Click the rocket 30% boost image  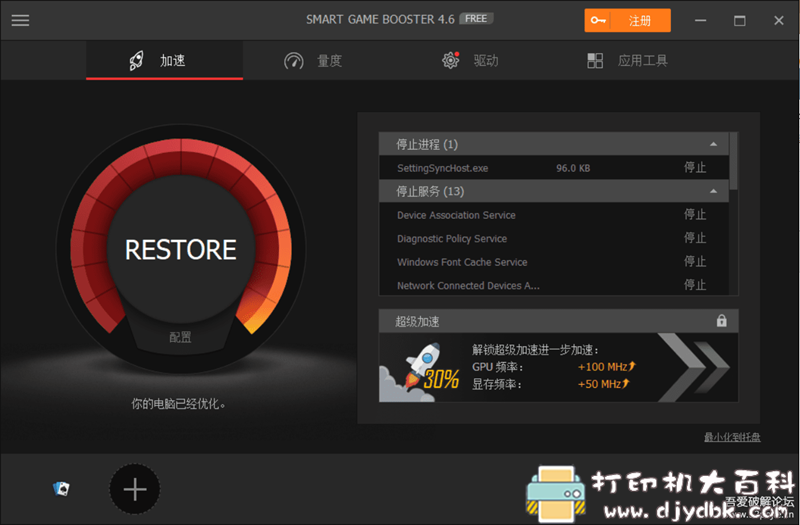coord(421,370)
